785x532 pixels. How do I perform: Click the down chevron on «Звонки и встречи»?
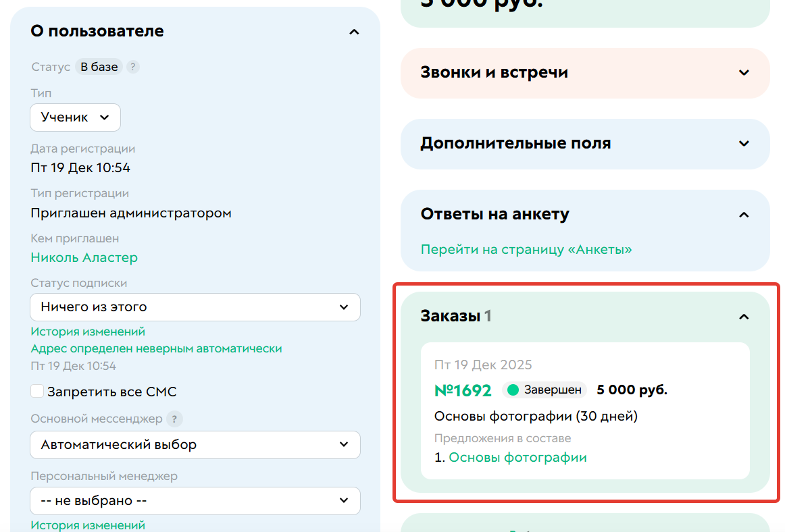(744, 72)
